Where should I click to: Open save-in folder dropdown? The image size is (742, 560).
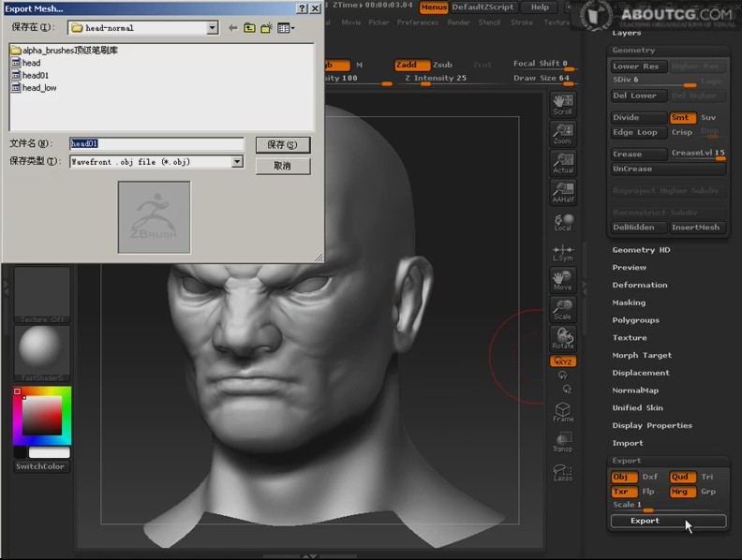tap(213, 28)
